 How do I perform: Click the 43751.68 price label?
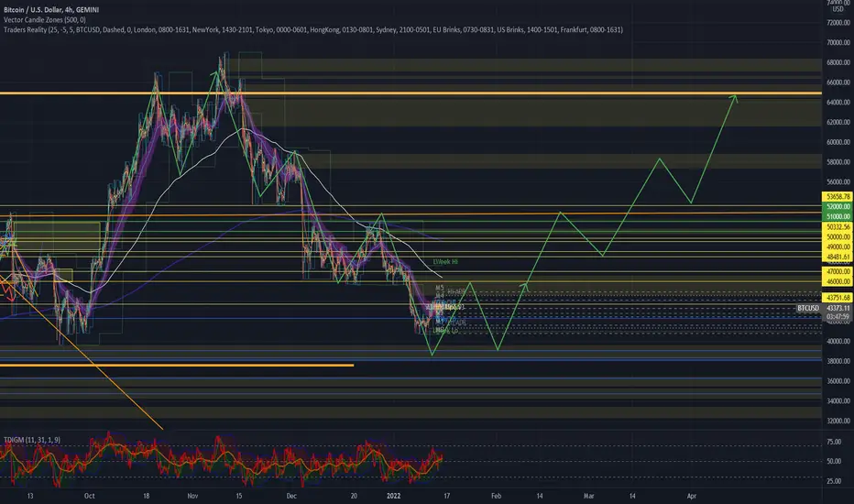click(x=838, y=298)
